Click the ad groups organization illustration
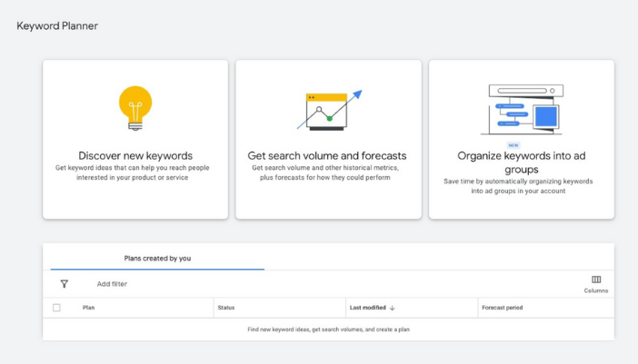638x364 pixels. pyautogui.click(x=523, y=109)
